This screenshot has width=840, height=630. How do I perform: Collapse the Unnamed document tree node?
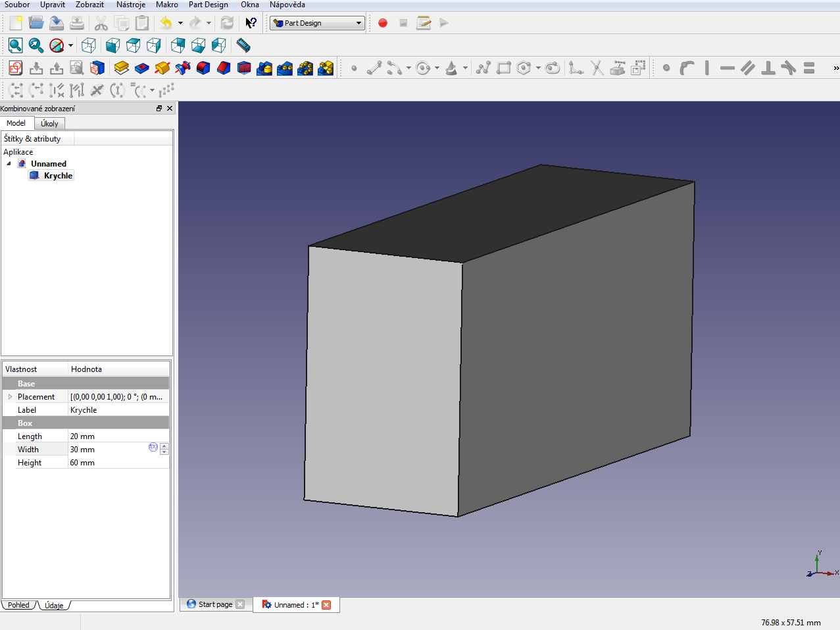click(9, 164)
